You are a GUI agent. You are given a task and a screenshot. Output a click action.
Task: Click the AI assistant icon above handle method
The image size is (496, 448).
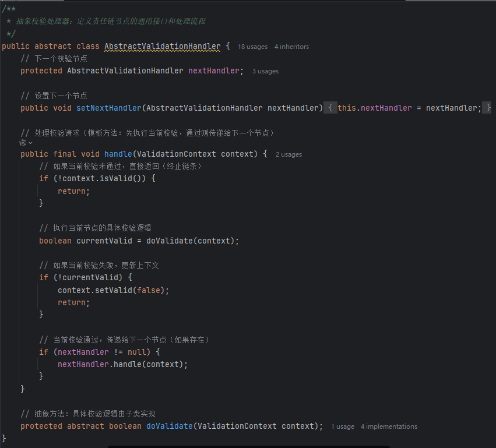(23, 143)
